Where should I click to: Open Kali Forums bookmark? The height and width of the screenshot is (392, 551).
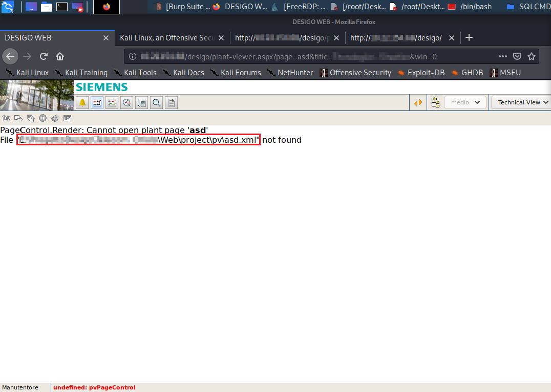pyautogui.click(x=236, y=73)
